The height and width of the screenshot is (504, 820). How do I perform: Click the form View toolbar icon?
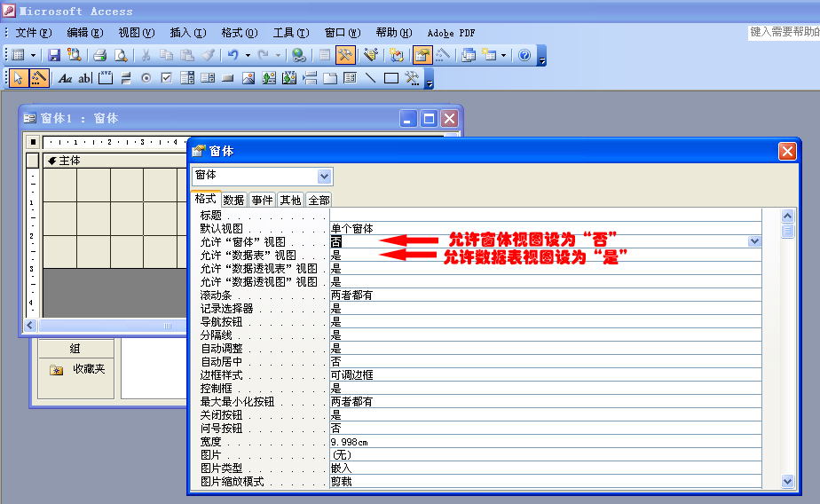19,55
